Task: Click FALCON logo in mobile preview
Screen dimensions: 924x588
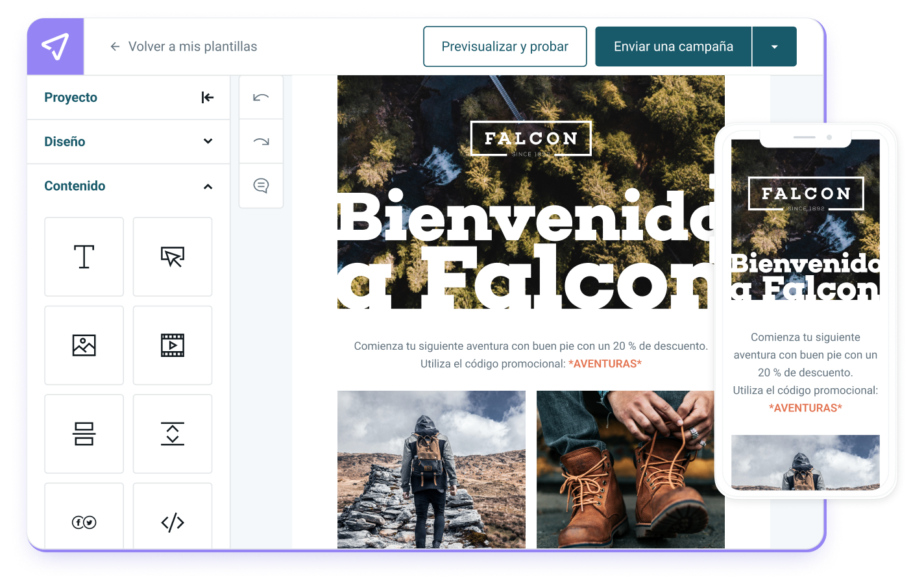Action: 806,193
